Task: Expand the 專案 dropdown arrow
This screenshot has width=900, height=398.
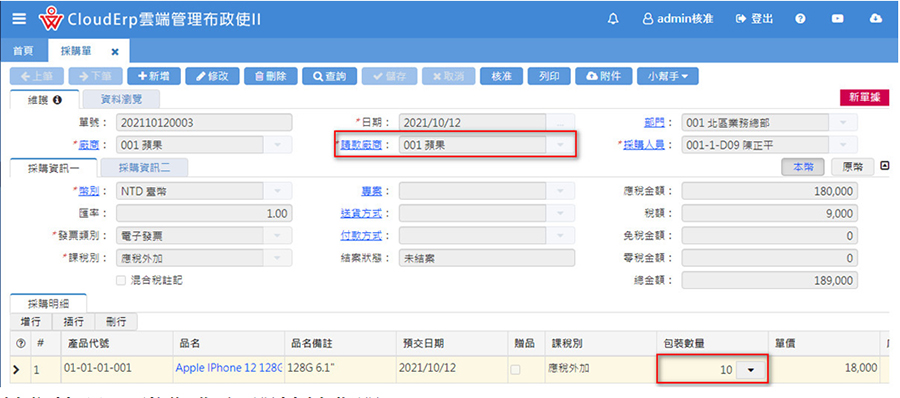Action: [560, 191]
